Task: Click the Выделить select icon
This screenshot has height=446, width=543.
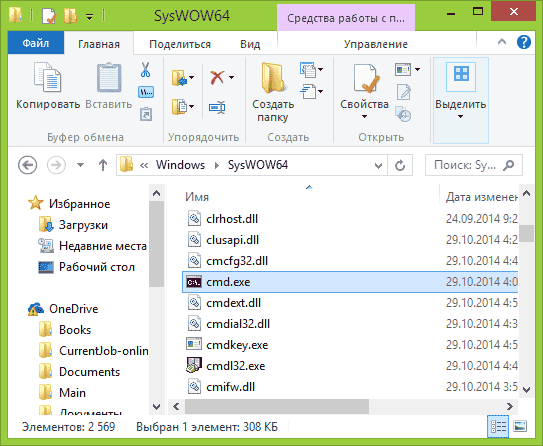Action: 461,77
